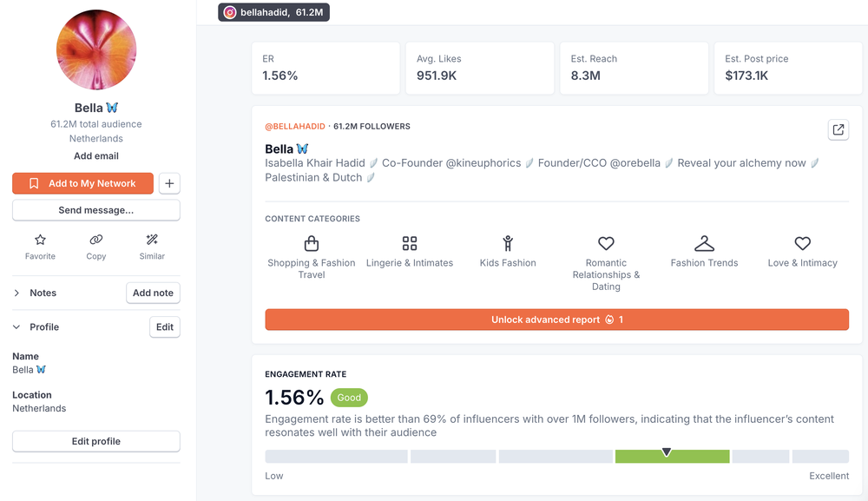Click Add to My Network button
The height and width of the screenshot is (501, 868).
click(x=83, y=183)
